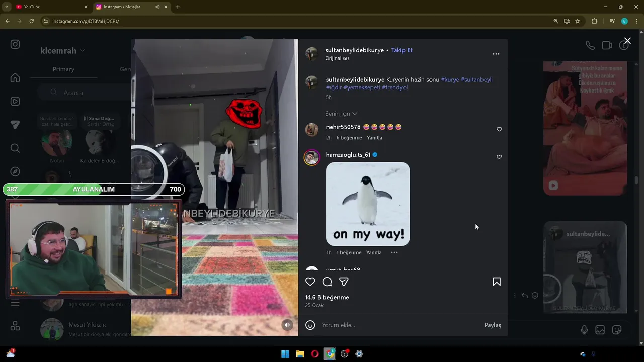View the 6 beğenme likes on nehir550578's comment
This screenshot has height=362, width=644.
click(349, 138)
